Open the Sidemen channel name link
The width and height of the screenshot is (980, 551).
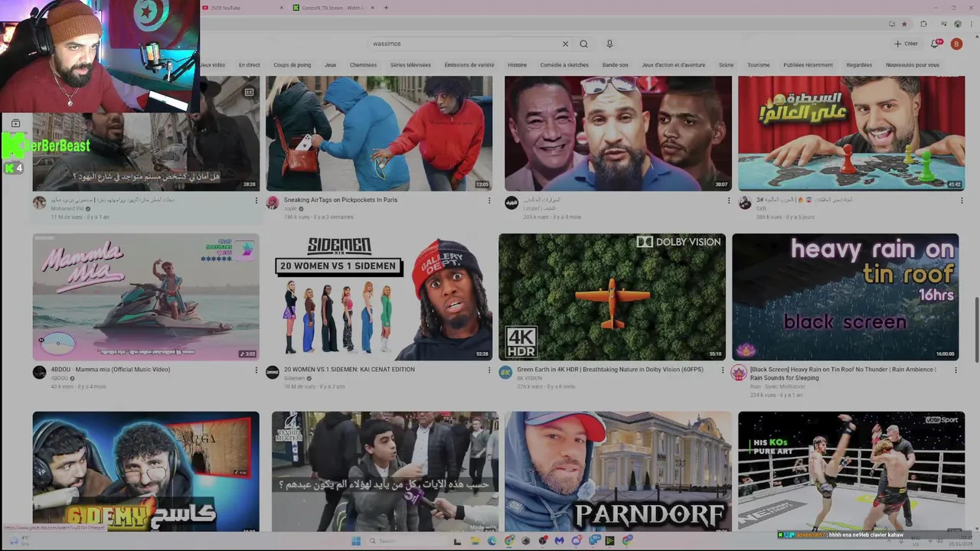click(x=294, y=378)
